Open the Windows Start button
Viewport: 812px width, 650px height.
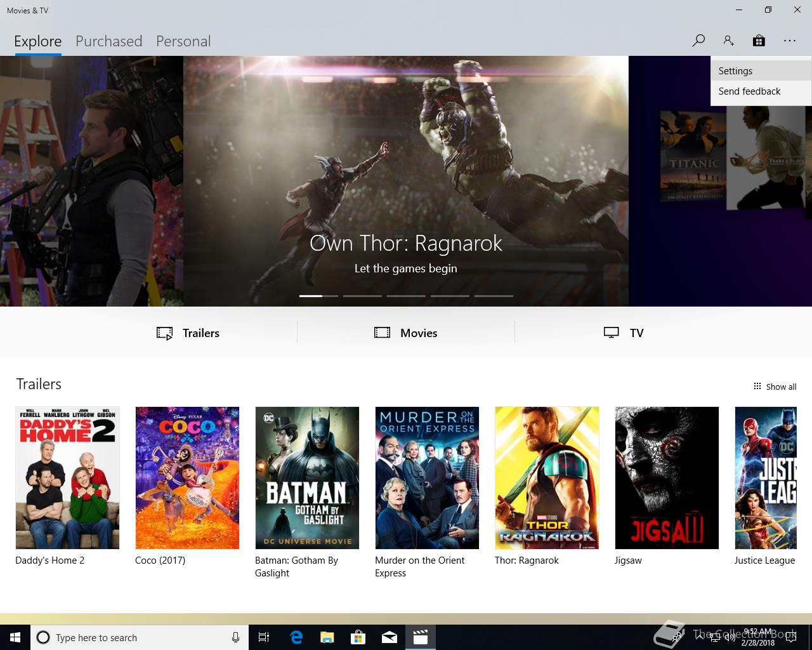(15, 637)
